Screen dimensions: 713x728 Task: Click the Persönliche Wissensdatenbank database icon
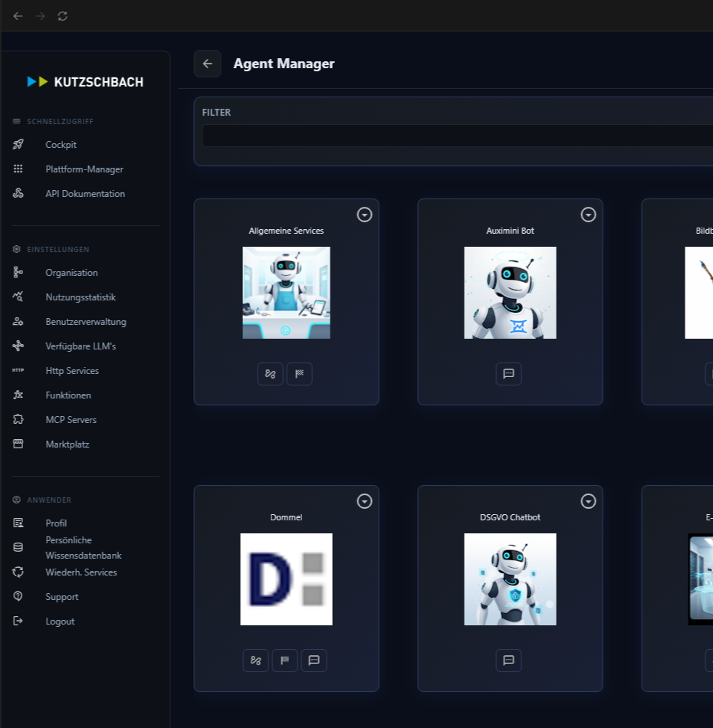tap(18, 547)
